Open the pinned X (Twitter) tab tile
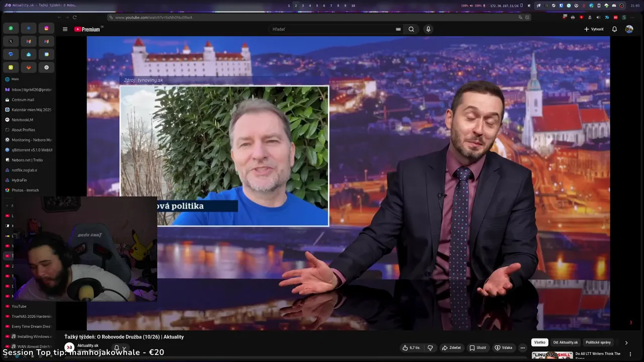The image size is (644, 362). (x=11, y=41)
